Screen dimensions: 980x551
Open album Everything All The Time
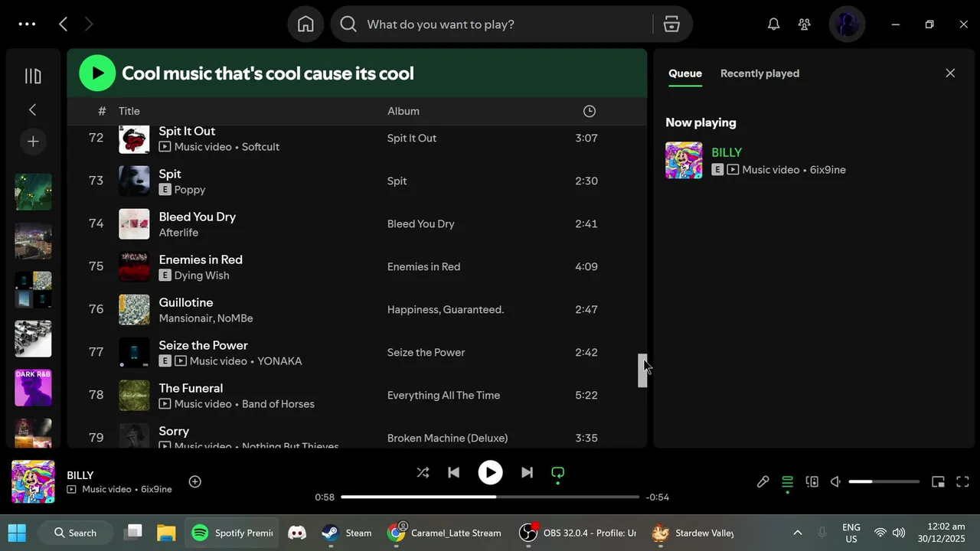coord(443,396)
